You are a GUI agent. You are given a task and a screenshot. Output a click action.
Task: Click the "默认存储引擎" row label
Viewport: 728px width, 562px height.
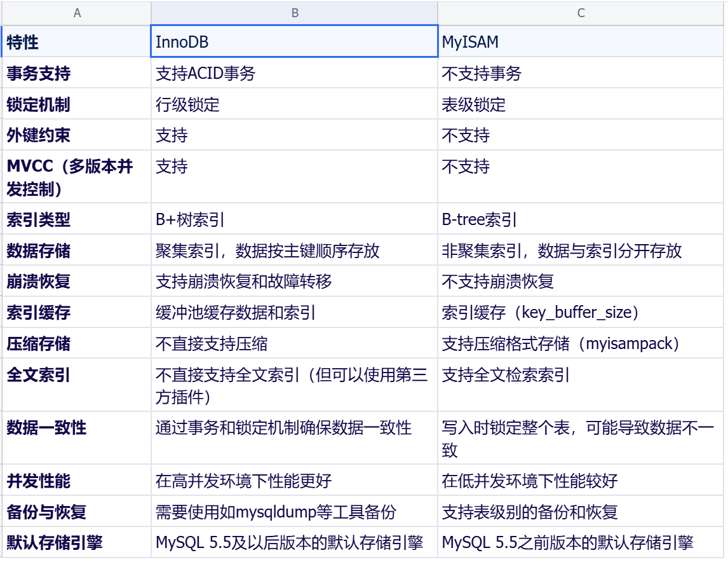pos(77,542)
